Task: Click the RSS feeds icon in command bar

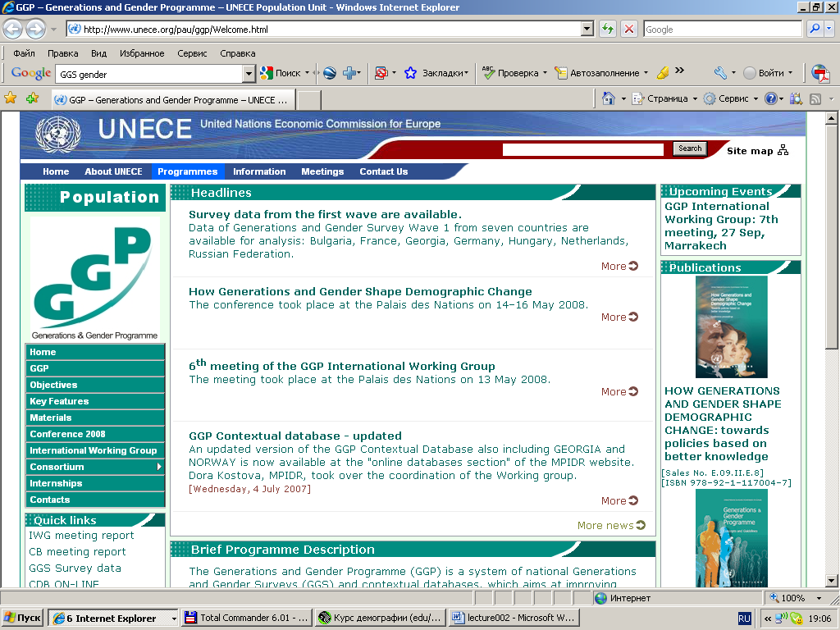Action: [815, 98]
